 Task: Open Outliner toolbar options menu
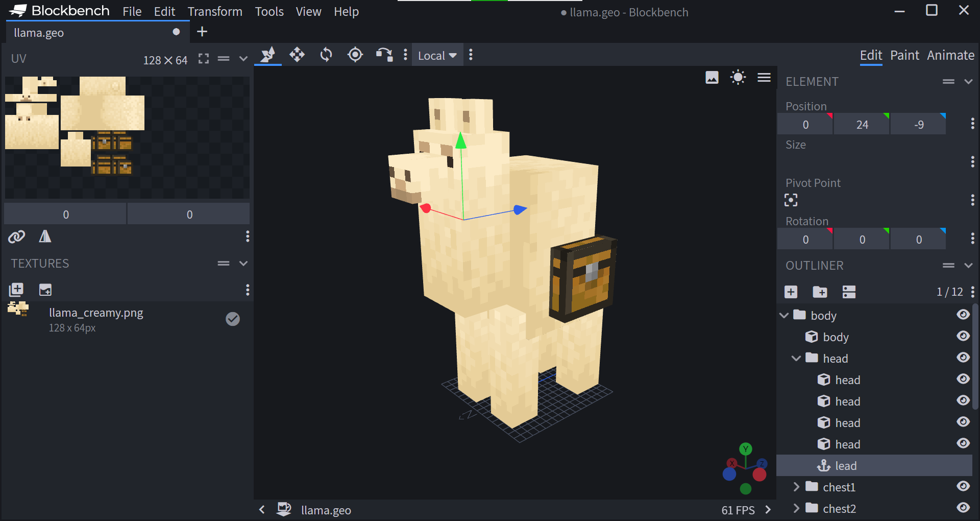pos(972,292)
